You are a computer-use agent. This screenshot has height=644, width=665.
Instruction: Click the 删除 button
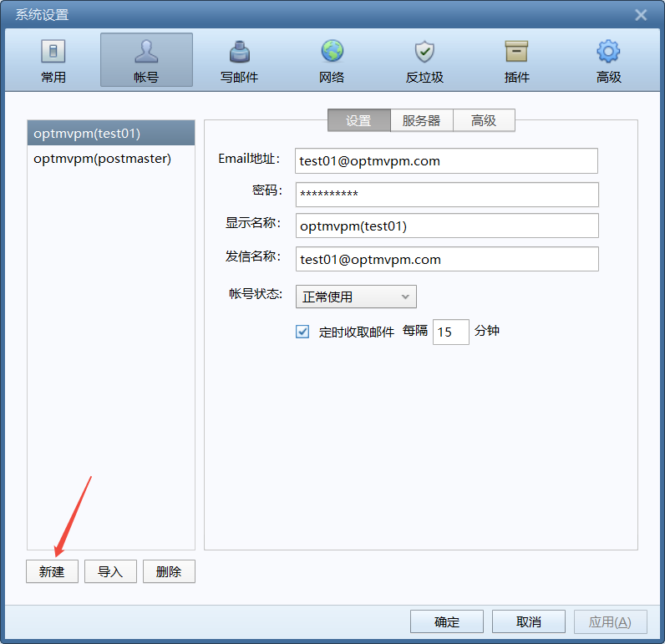[x=169, y=571]
